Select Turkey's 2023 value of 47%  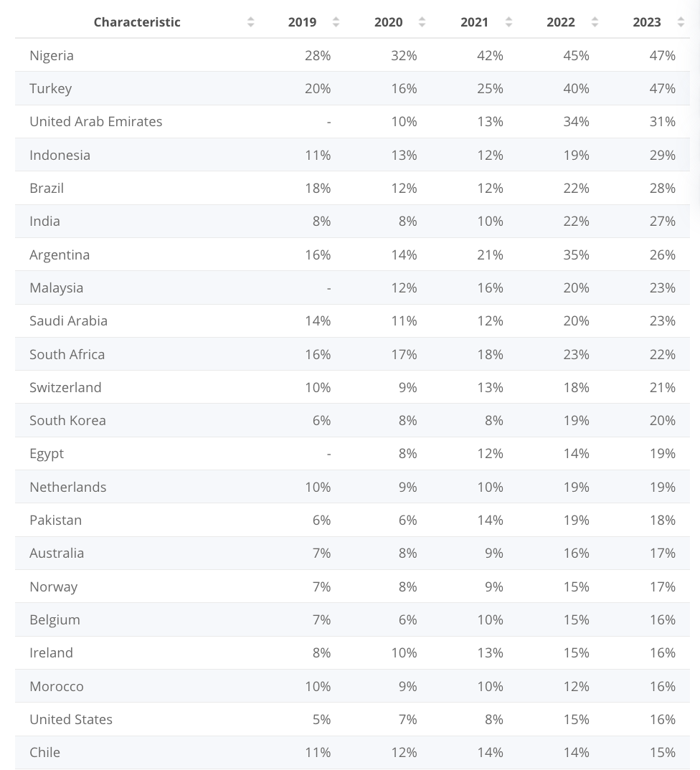coord(662,88)
